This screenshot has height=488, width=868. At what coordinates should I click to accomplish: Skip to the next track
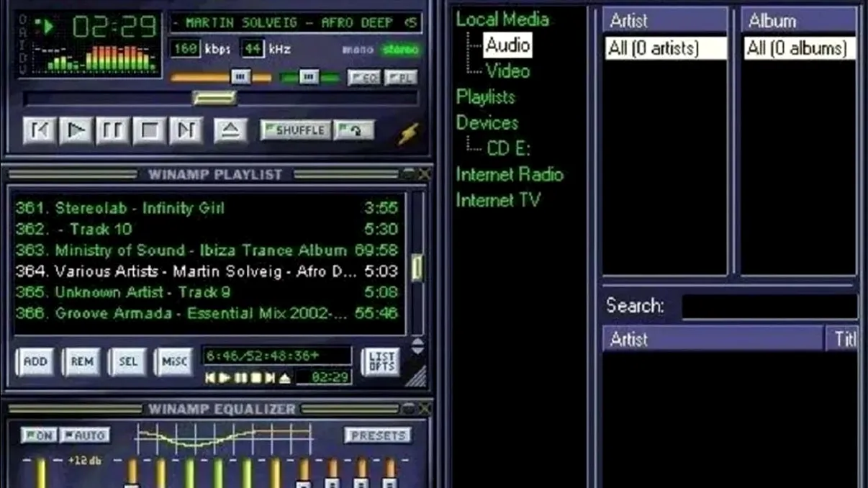click(186, 130)
